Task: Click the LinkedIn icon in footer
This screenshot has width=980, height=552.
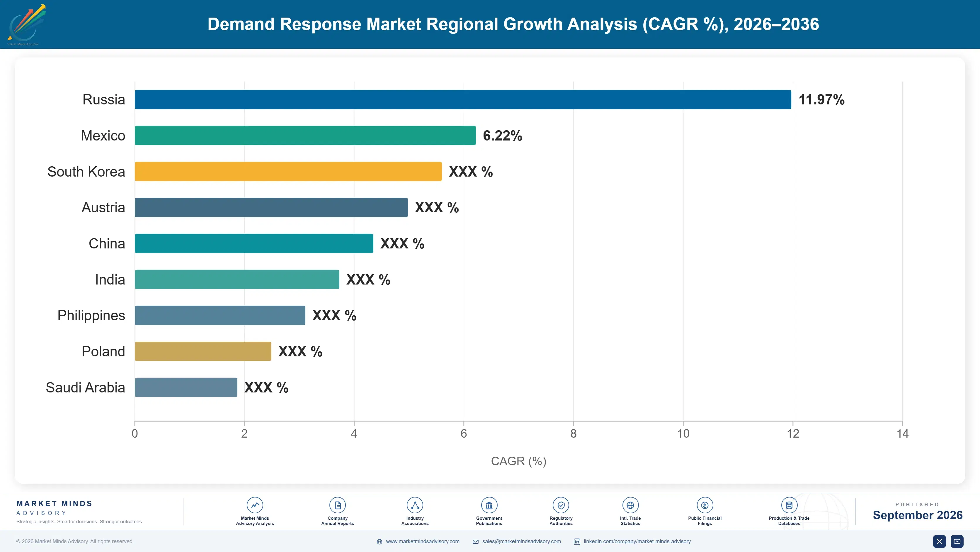Action: tap(577, 542)
